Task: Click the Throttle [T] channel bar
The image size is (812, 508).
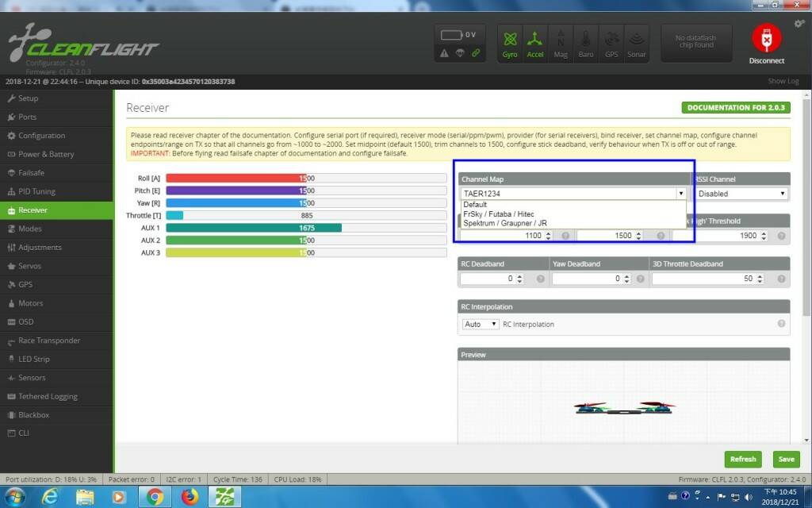Action: [x=306, y=215]
